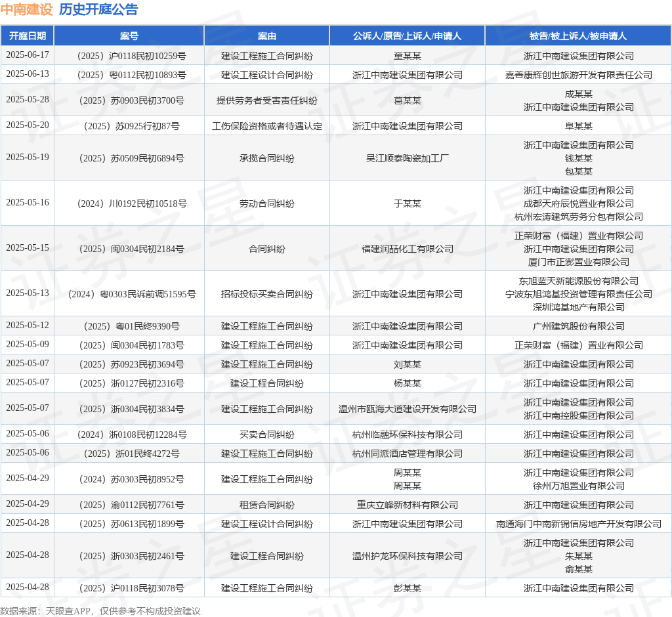This screenshot has height=617, width=672.
Task: Click defendant 浙江中南控股集团有限公司
Action: point(579,415)
